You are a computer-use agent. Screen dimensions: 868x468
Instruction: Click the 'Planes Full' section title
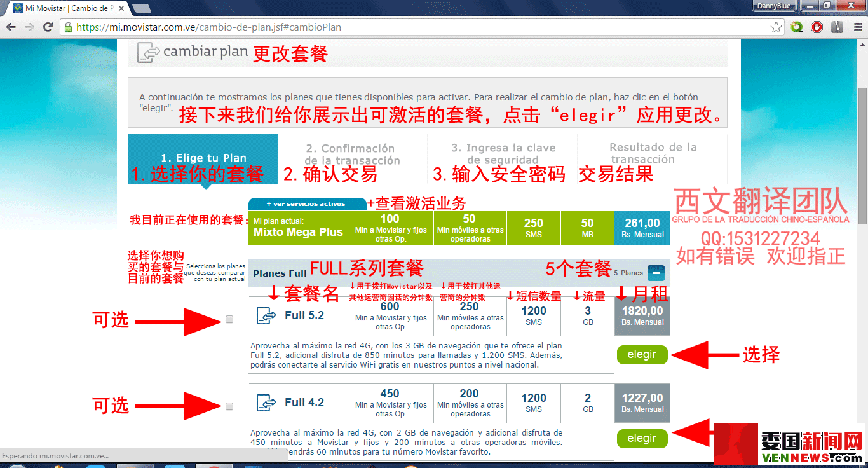click(280, 273)
